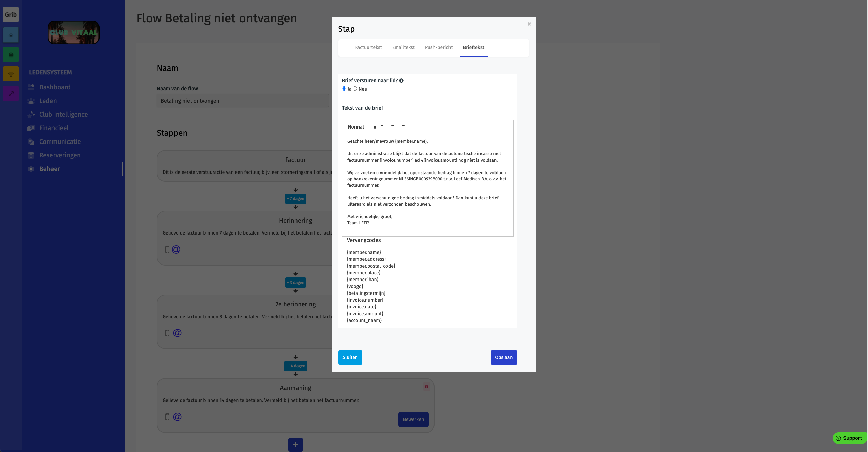Right align the letter text
The width and height of the screenshot is (868, 452).
point(402,127)
